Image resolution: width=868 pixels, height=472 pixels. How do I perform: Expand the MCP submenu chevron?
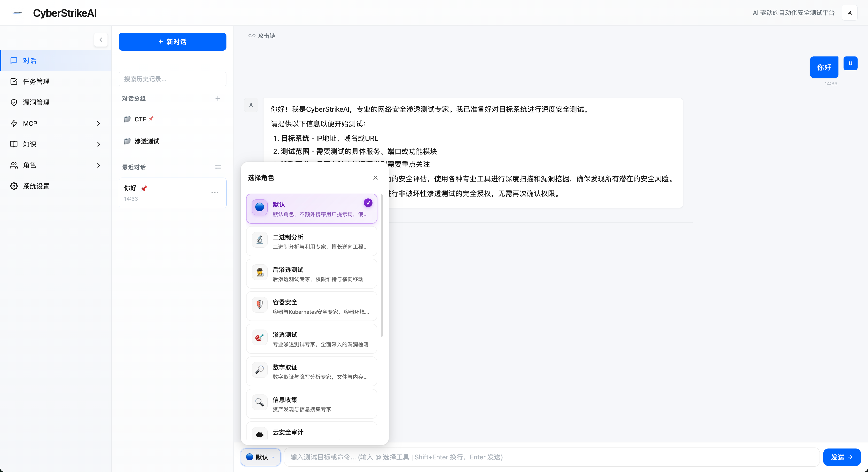(98, 123)
